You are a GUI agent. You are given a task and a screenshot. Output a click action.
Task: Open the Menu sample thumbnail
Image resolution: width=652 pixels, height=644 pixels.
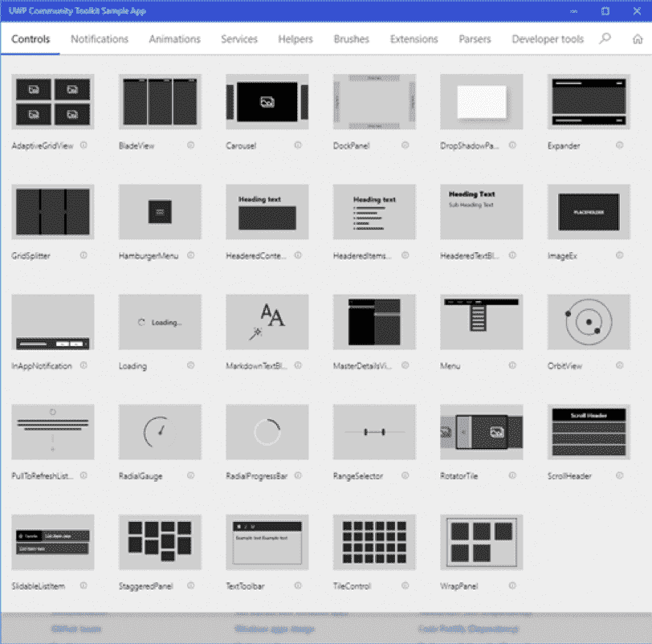482,322
